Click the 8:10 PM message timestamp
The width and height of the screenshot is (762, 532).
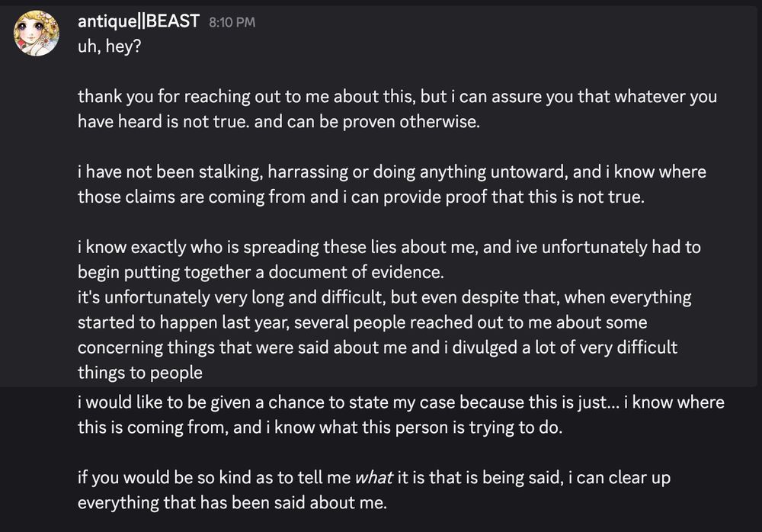(x=232, y=23)
